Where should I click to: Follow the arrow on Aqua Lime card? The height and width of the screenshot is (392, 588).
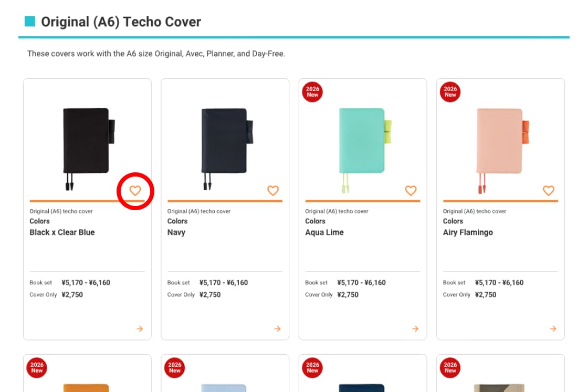click(x=415, y=329)
